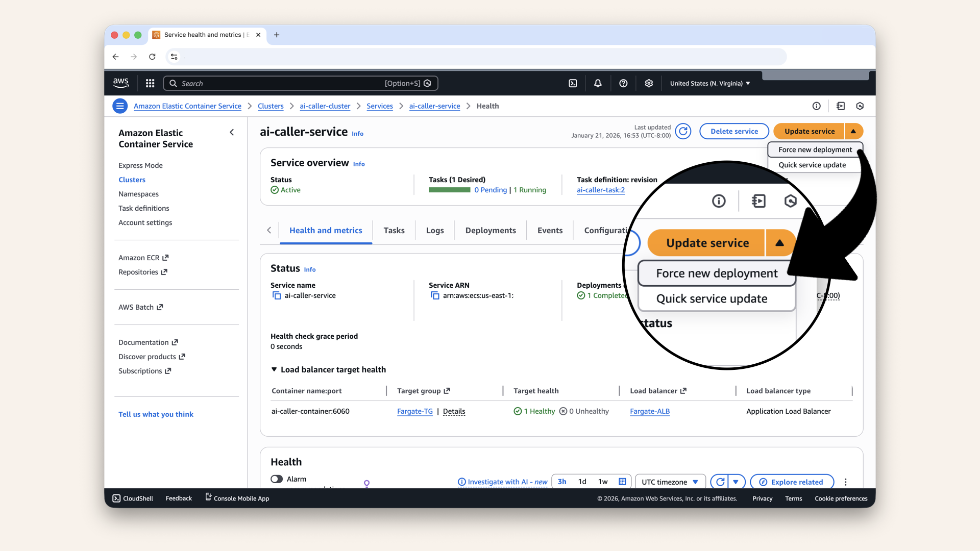Open the Fargate-TG target group link
980x551 pixels.
415,411
